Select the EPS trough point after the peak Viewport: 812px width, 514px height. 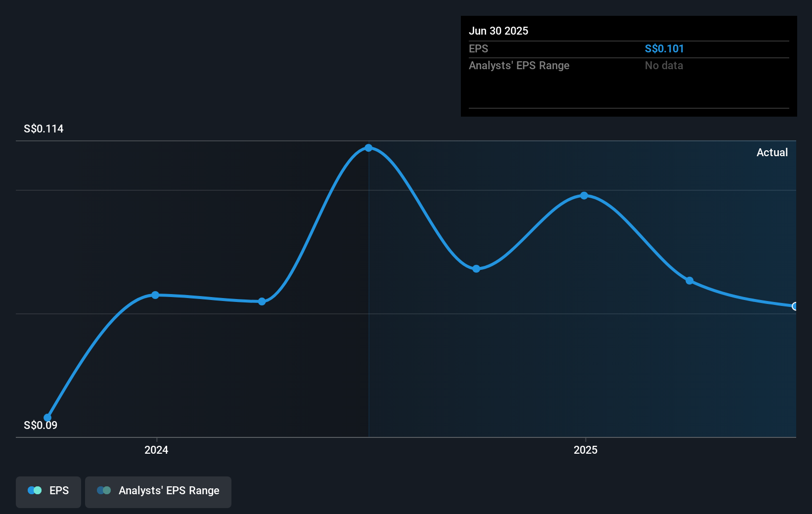(x=476, y=269)
